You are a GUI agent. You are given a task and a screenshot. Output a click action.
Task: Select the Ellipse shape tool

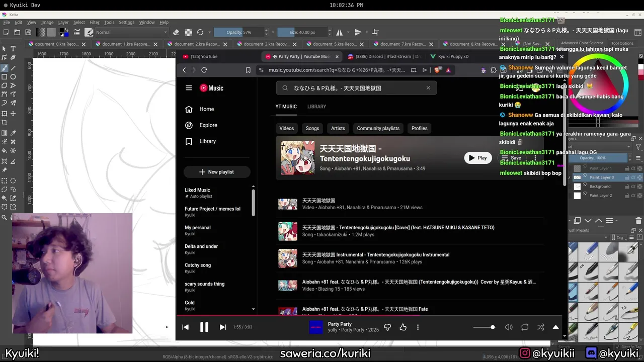13,77
